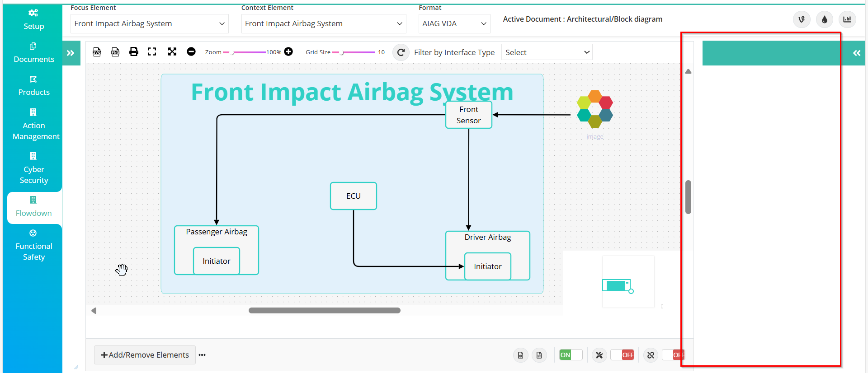
Task: Zoom in with the plus icon
Action: [x=288, y=51]
